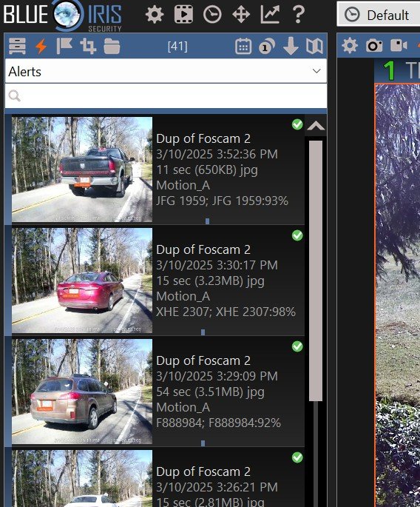Click the crop icon in clips toolbar
Screen dimensions: 420x507
click(88, 46)
